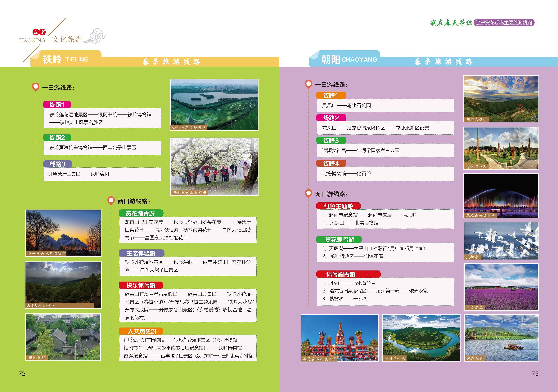Click Tieling pink 线路1 label
The height and width of the screenshot is (392, 558).
tap(57, 105)
